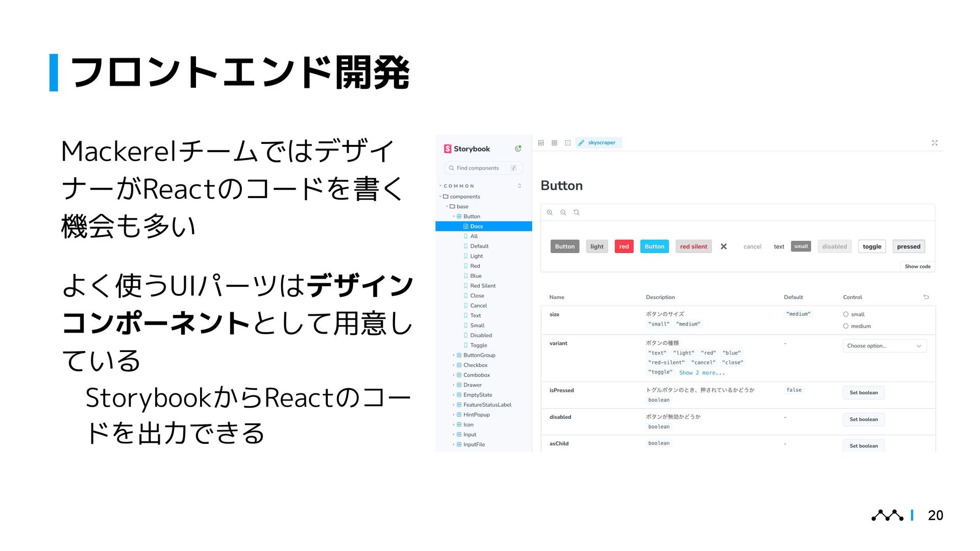This screenshot has height=551, width=980.
Task: Enter full screen with the expand icon
Action: [x=935, y=143]
